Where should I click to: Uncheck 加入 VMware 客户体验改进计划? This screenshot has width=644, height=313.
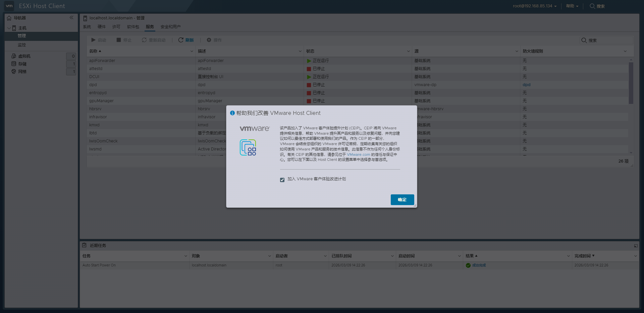coord(282,180)
